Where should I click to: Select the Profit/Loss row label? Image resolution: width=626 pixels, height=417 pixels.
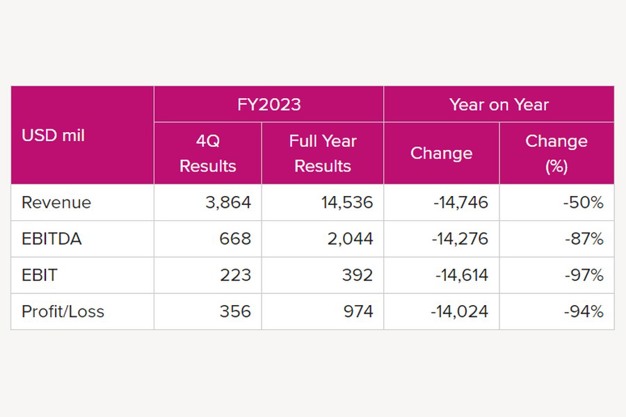pos(63,312)
